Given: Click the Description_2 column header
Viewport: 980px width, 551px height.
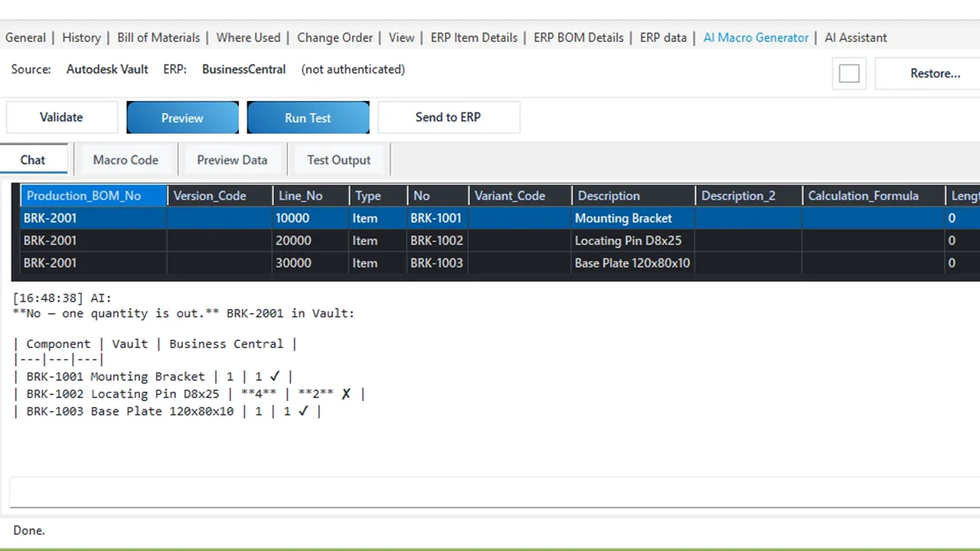Looking at the screenshot, I should (749, 196).
